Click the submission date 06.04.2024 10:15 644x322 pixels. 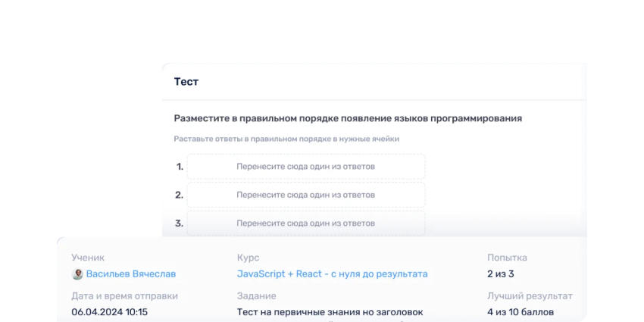109,312
